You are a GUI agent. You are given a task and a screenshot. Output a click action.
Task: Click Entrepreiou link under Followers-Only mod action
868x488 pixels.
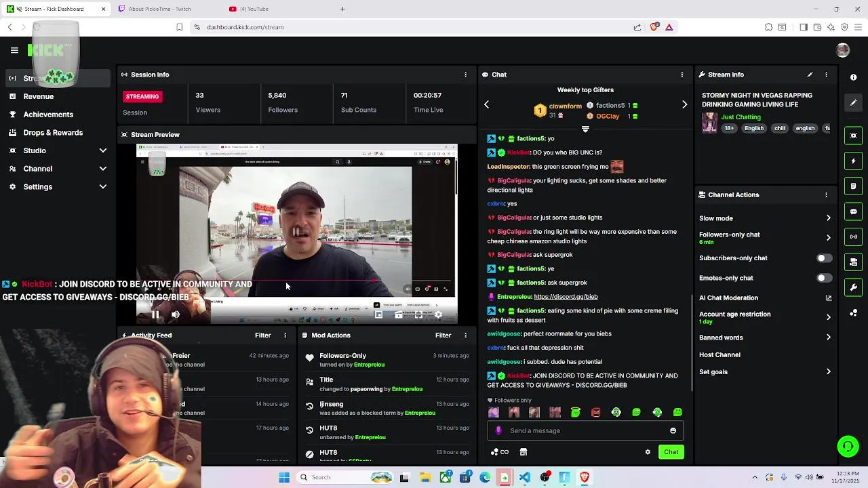click(369, 365)
